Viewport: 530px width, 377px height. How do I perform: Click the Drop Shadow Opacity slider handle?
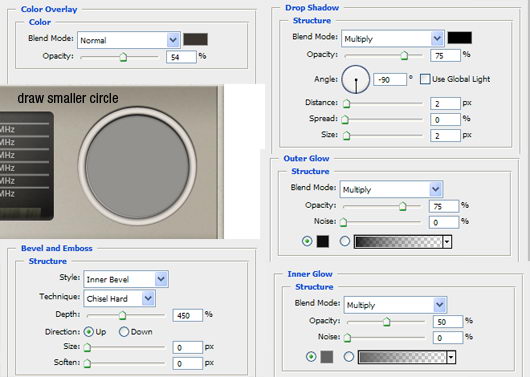pyautogui.click(x=404, y=55)
